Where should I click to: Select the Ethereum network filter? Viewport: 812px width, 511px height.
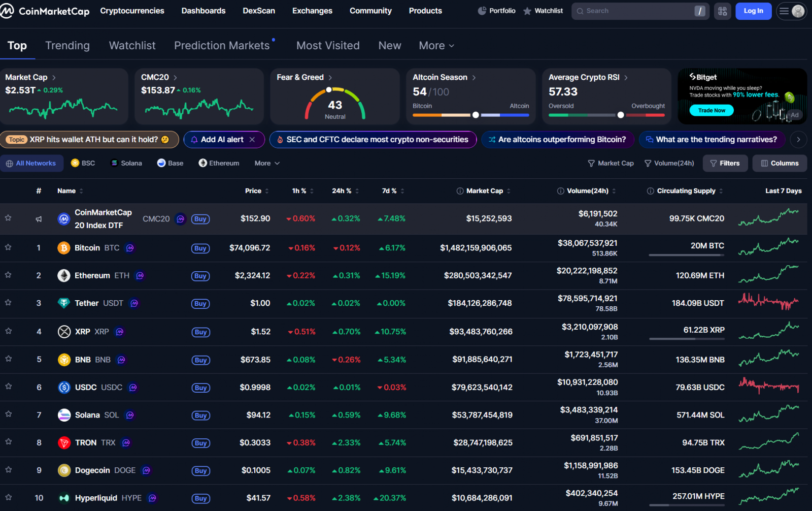218,163
